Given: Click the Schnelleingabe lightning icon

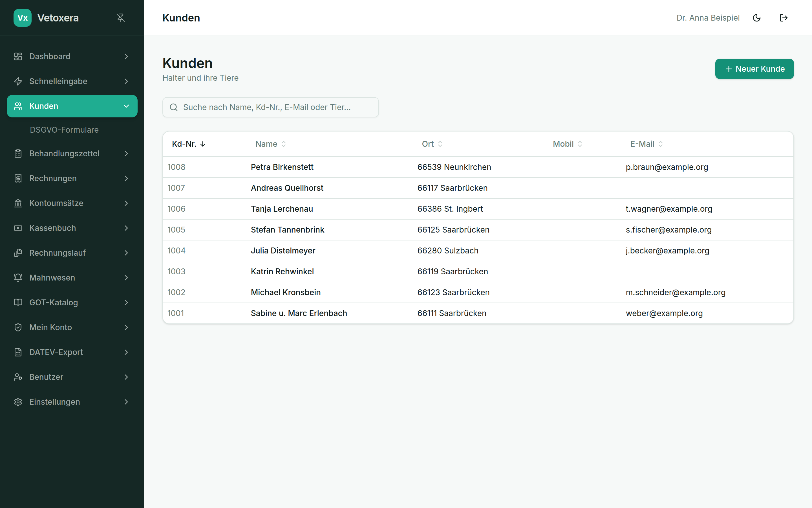Looking at the screenshot, I should click(x=18, y=81).
